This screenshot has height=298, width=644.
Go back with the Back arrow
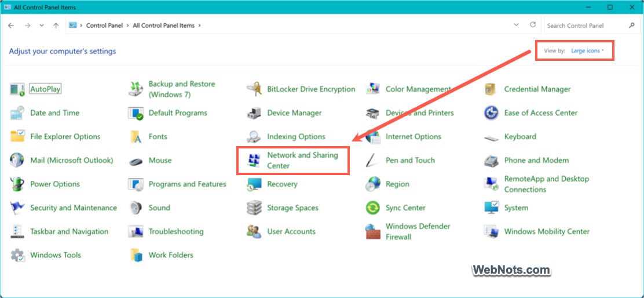[x=11, y=26]
